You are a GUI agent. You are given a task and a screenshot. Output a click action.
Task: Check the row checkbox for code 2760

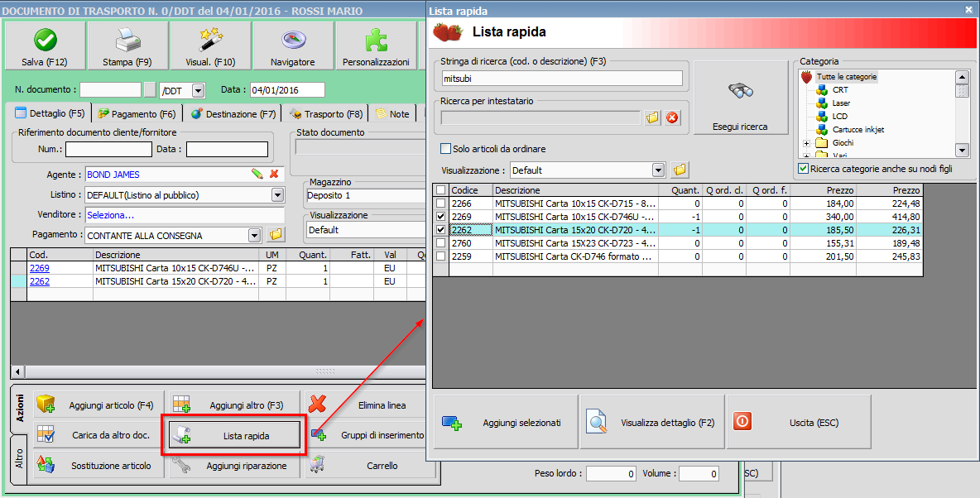point(441,243)
